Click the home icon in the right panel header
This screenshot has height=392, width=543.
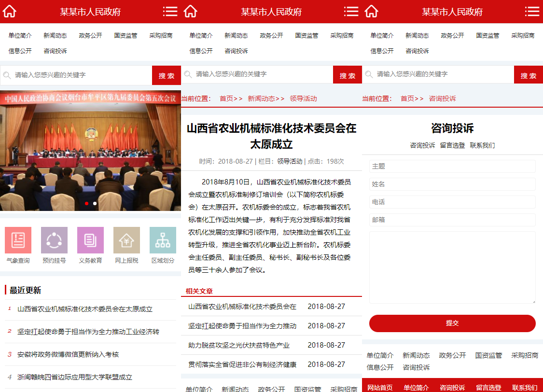pyautogui.click(x=371, y=12)
